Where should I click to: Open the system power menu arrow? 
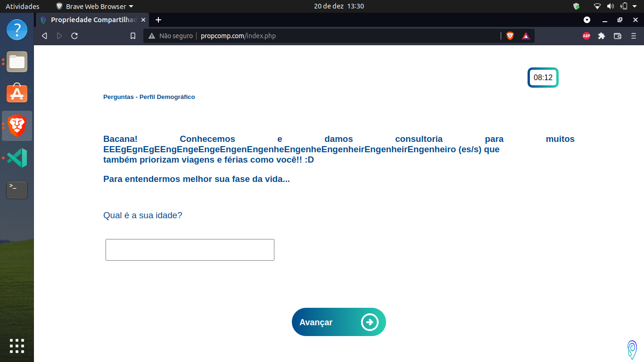pyautogui.click(x=635, y=6)
